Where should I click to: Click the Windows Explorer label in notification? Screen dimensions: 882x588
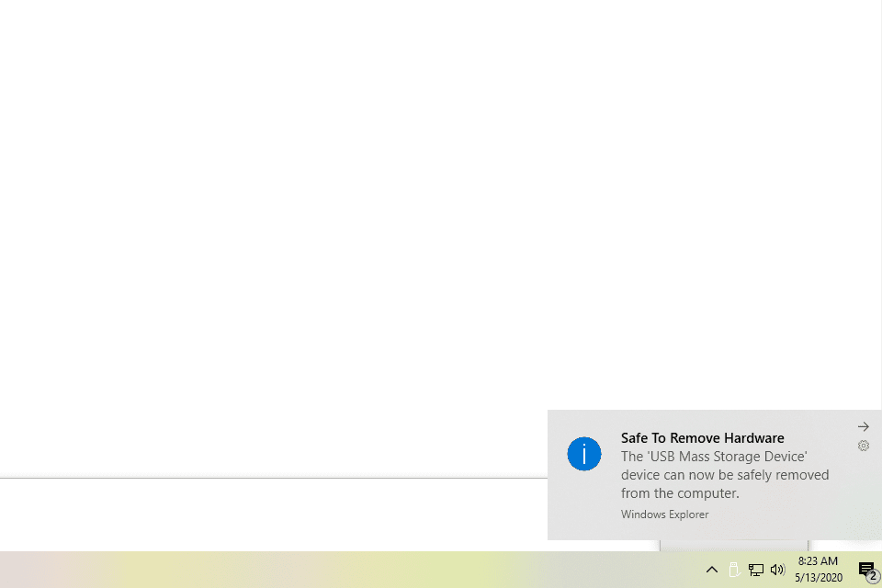coord(664,514)
